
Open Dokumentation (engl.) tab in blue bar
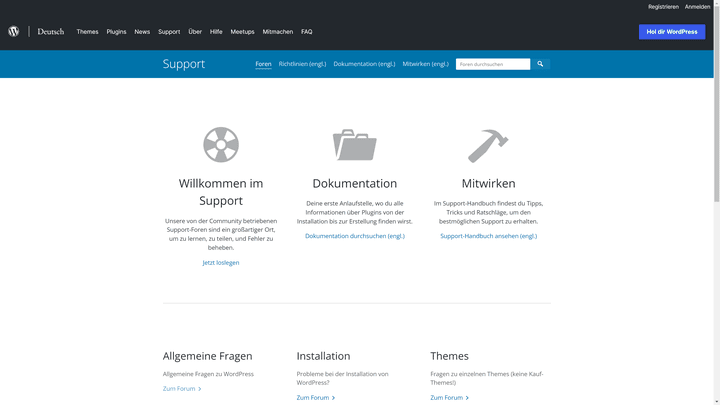[364, 64]
